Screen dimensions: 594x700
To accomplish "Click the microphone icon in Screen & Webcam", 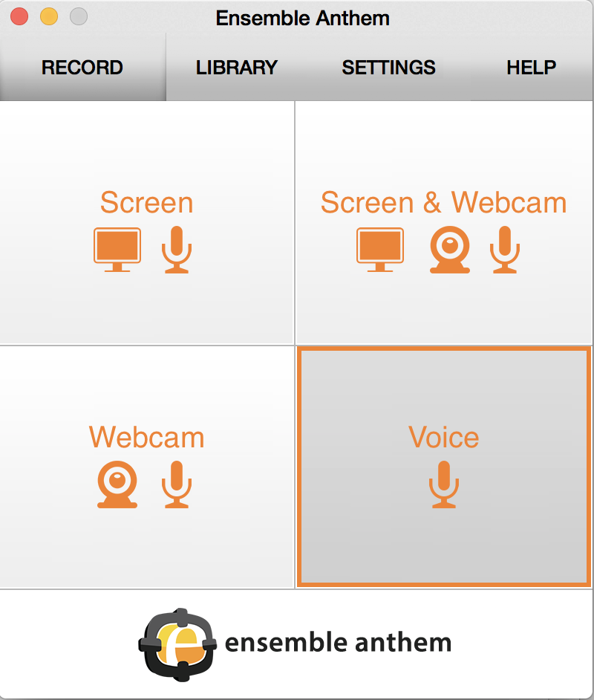I will click(x=505, y=250).
